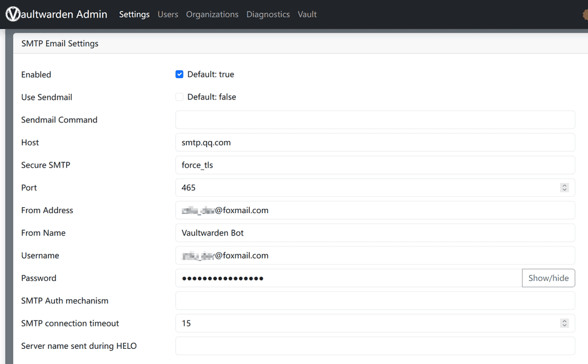Click the Vaultwarden logo icon
This screenshot has width=588, height=364.
pos(13,14)
